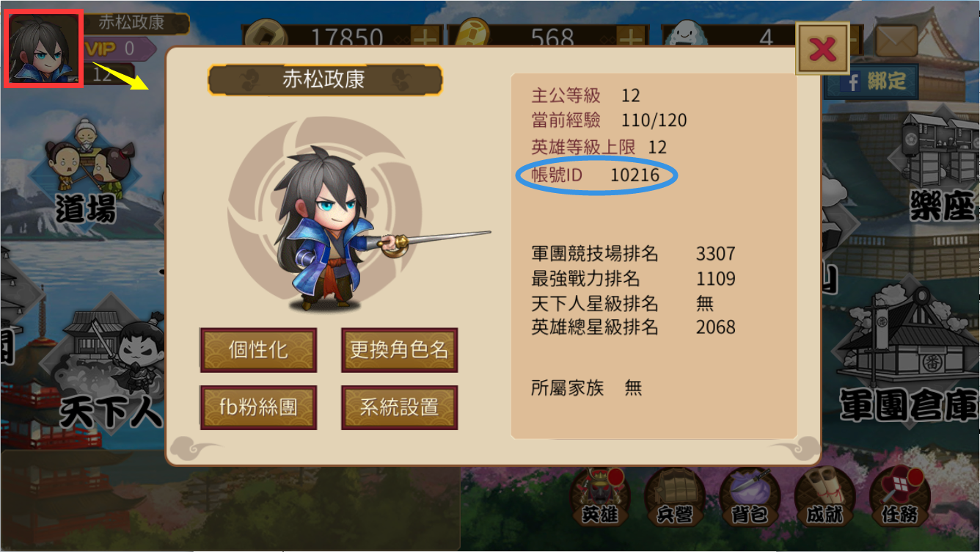This screenshot has height=552, width=980.
Task: Add more gold with plus icon
Action: [x=629, y=37]
